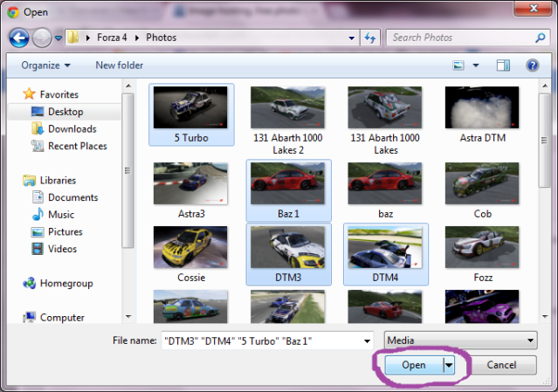558x392 pixels.
Task: Open the Open button's split arrow
Action: [449, 365]
